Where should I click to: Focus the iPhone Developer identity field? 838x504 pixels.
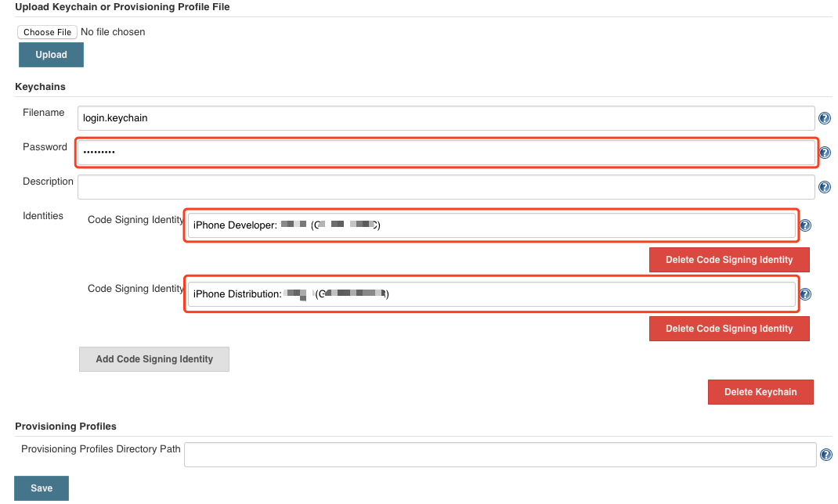click(492, 225)
